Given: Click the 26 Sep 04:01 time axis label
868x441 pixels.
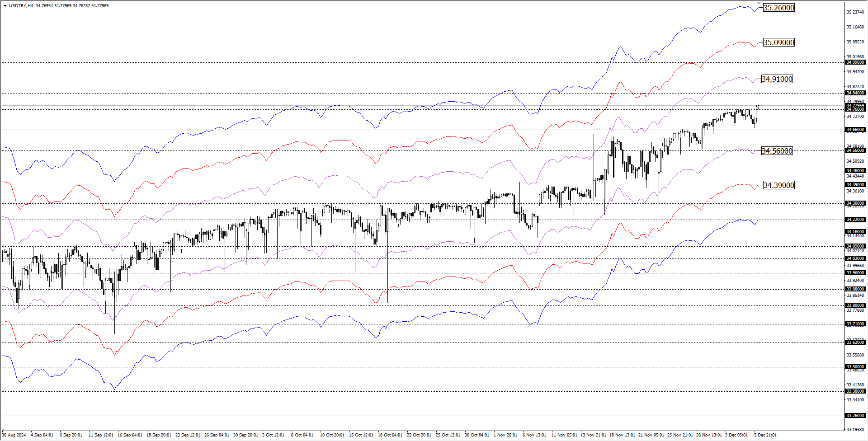Looking at the screenshot, I should coord(217,435).
